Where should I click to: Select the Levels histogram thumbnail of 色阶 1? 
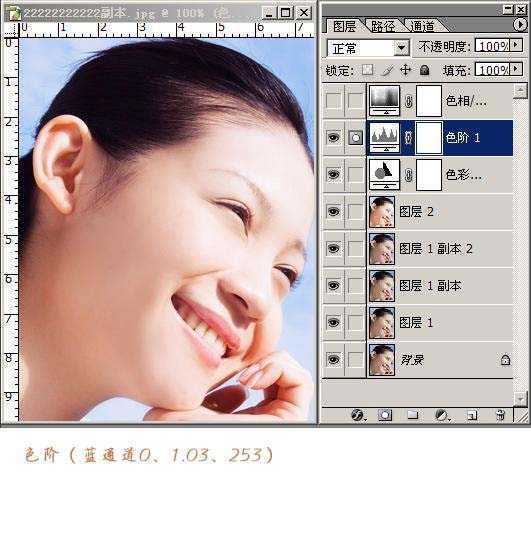(384, 138)
